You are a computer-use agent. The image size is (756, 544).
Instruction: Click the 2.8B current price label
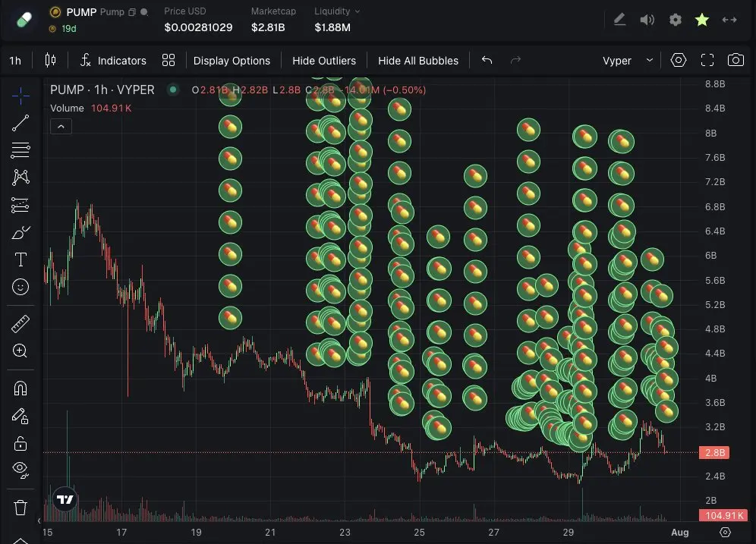[714, 452]
